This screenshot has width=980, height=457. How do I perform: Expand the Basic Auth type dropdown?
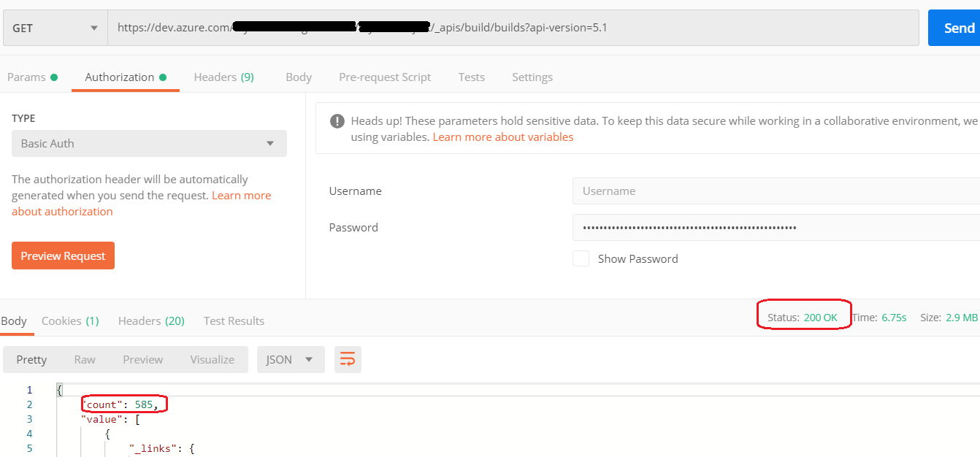tap(149, 143)
